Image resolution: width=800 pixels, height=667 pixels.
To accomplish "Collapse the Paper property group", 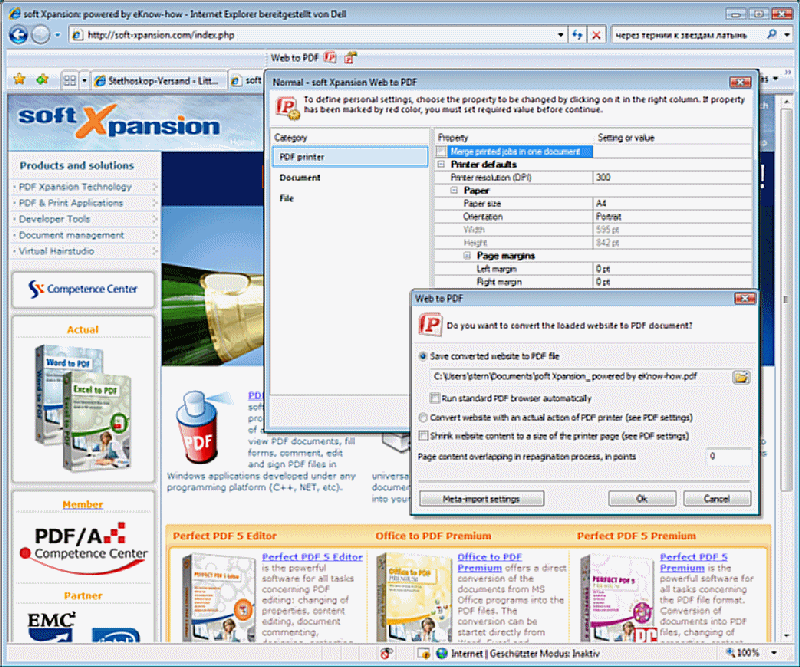I will pos(454,190).
